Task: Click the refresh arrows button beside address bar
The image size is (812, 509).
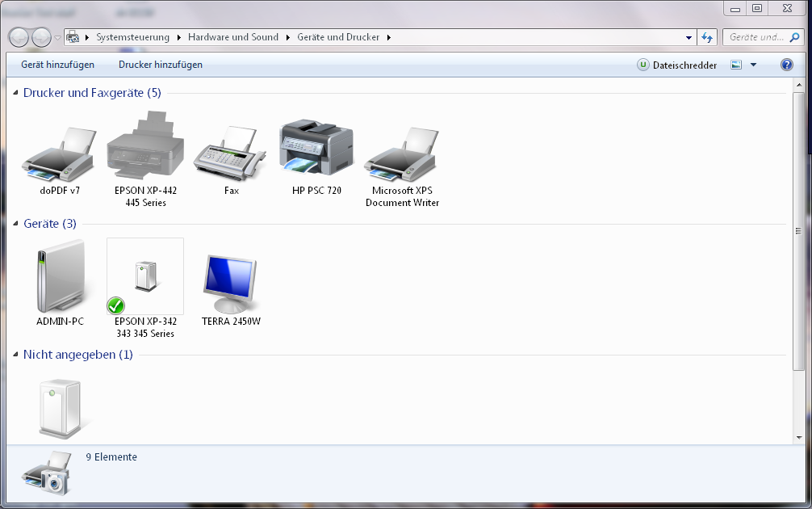Action: tap(707, 37)
